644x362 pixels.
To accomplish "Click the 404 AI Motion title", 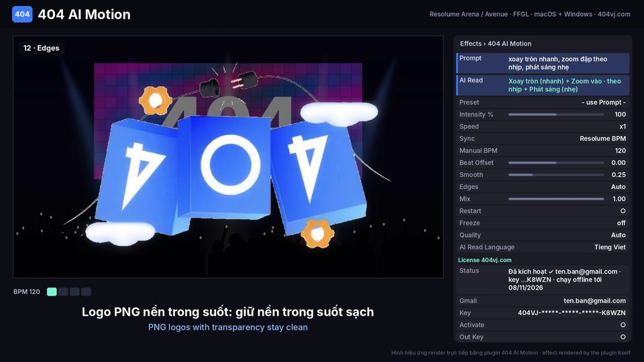I will point(85,14).
